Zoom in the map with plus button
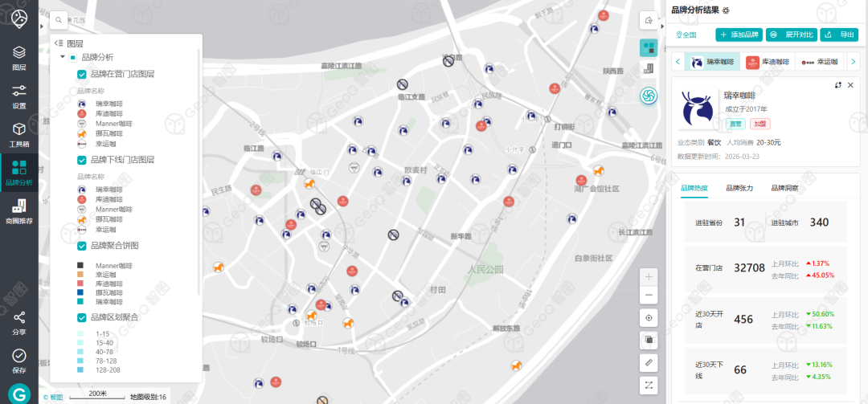 coord(649,277)
